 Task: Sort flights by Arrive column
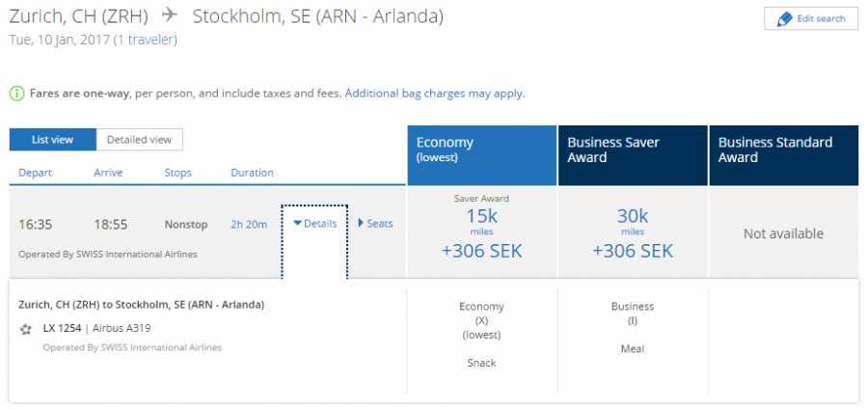[108, 173]
